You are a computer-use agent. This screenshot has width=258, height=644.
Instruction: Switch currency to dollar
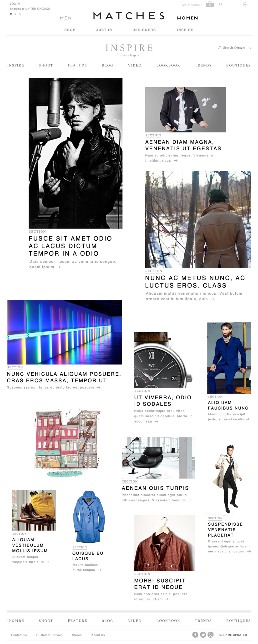pyautogui.click(x=15, y=14)
